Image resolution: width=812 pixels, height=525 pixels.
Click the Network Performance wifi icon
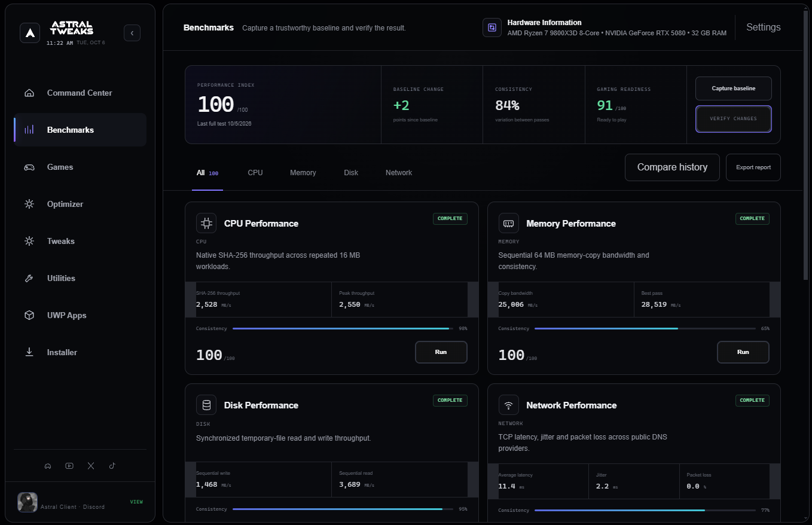click(x=509, y=405)
